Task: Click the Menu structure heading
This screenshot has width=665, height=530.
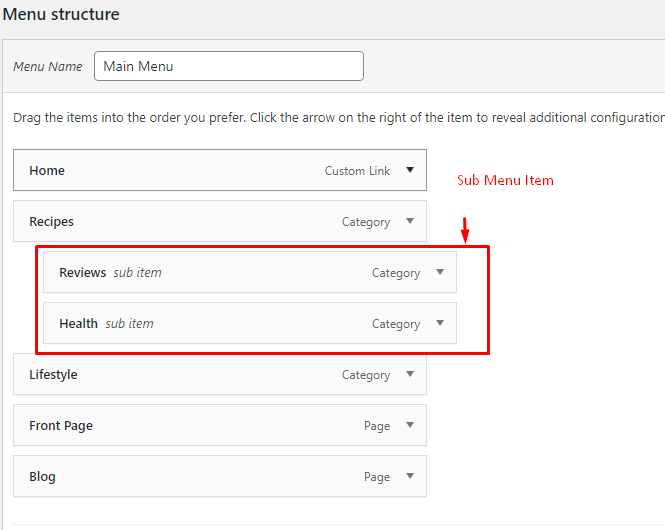Action: click(61, 15)
